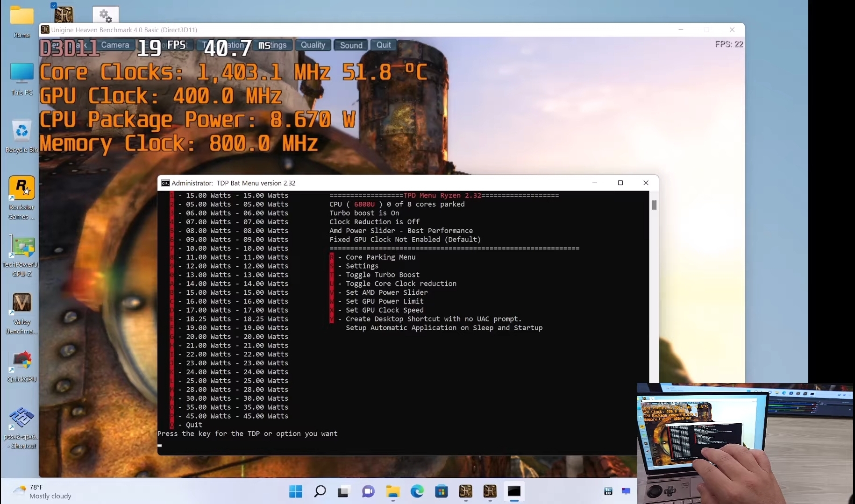
Task: Maximize the TDP Bat Menu window
Action: click(620, 183)
